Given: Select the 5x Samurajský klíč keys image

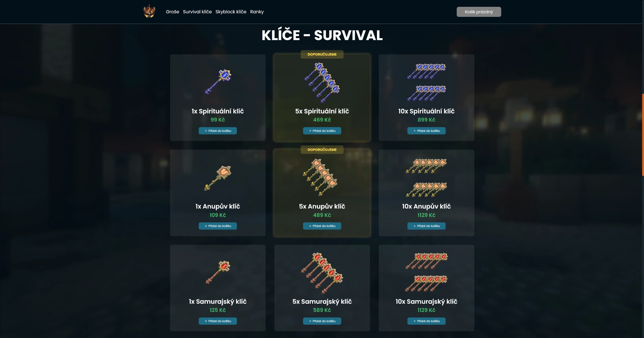Looking at the screenshot, I should coord(322,273).
